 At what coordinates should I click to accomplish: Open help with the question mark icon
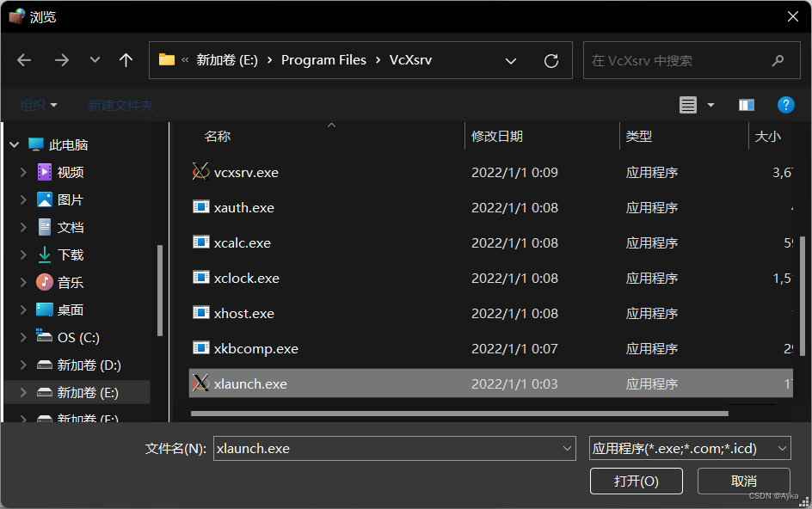(x=785, y=105)
